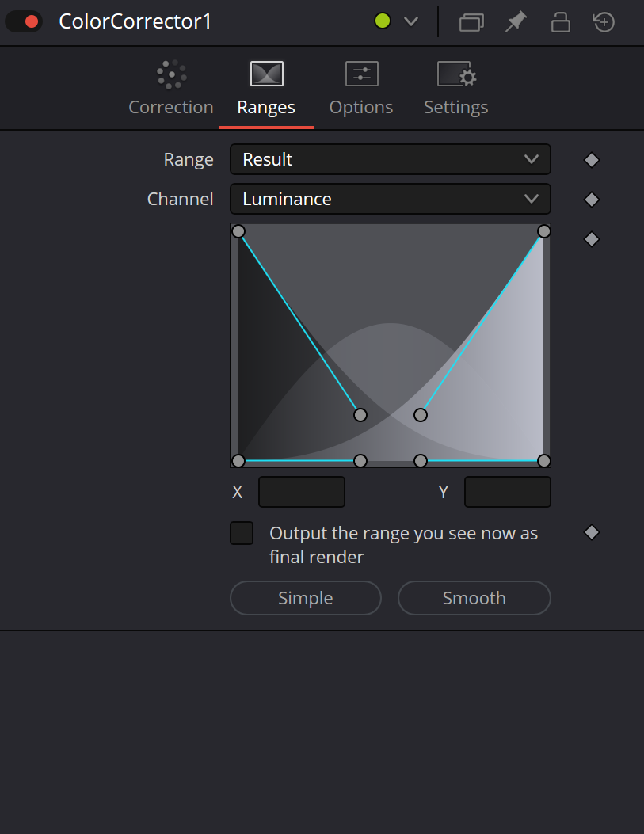Open the Settings tab

click(455, 88)
